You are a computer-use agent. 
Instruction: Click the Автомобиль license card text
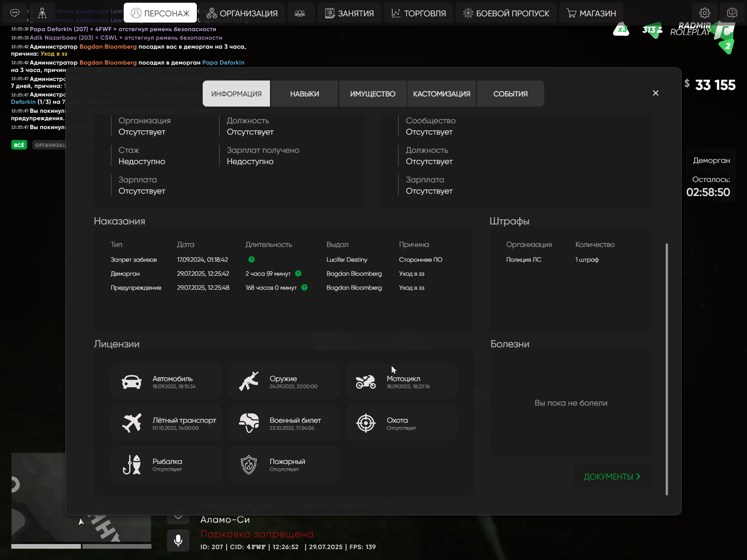[x=174, y=382]
